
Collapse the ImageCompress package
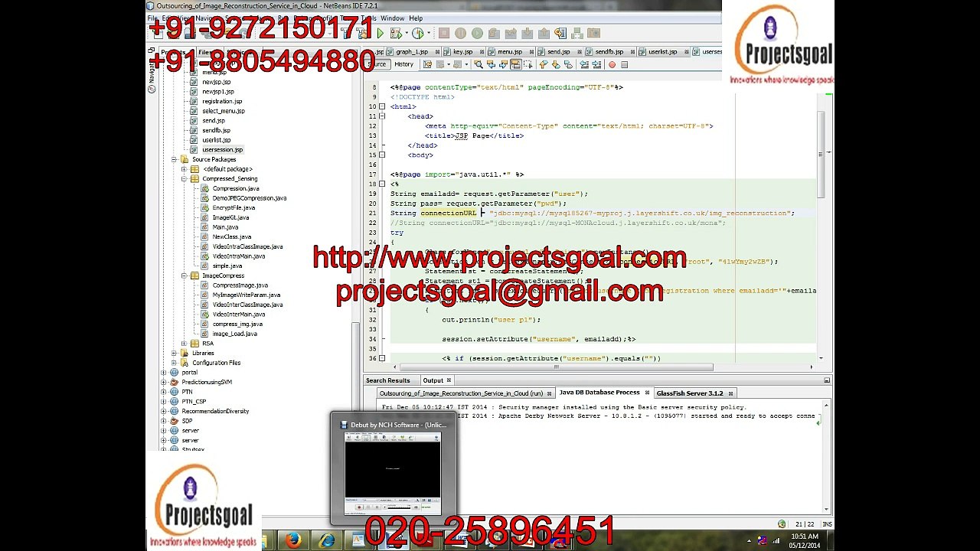tap(184, 275)
